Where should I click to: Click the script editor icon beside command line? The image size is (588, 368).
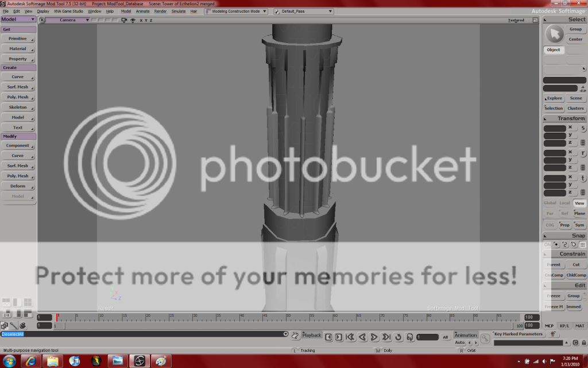[x=295, y=335]
